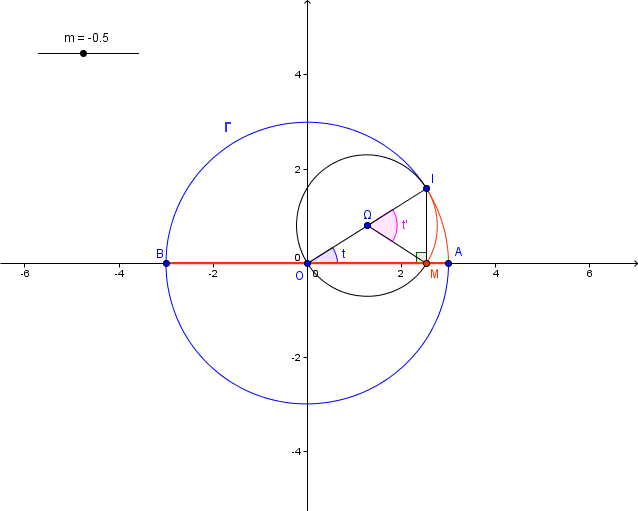The width and height of the screenshot is (638, 511).
Task: Click the center point Ω
Action: (x=367, y=226)
